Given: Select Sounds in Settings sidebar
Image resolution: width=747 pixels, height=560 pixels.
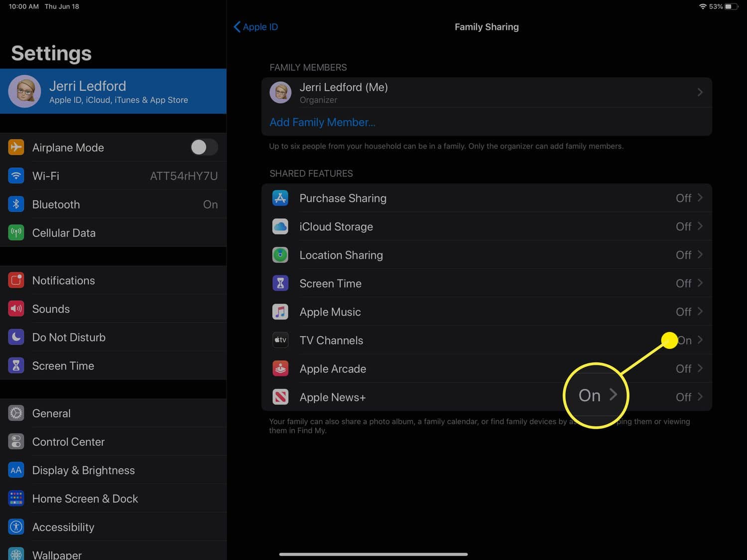Looking at the screenshot, I should click(x=113, y=309).
